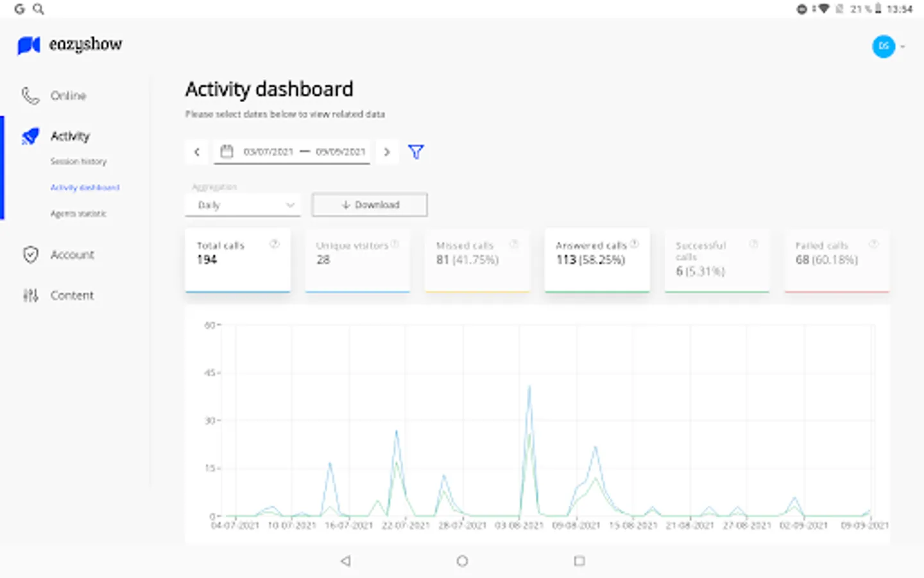Click the Download button

click(370, 205)
